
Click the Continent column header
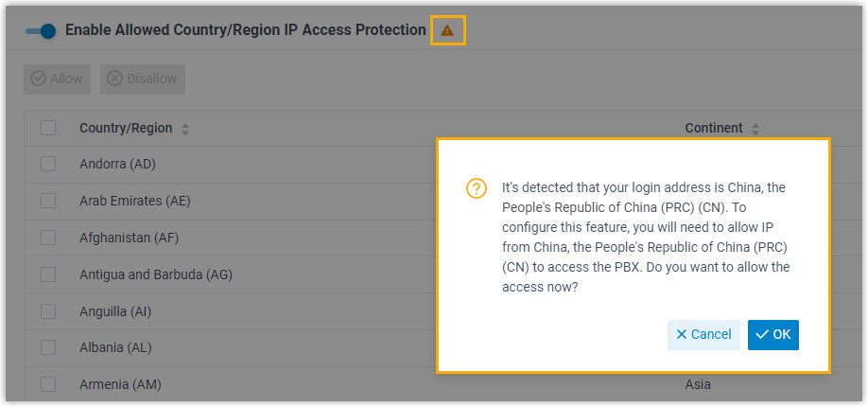[714, 128]
